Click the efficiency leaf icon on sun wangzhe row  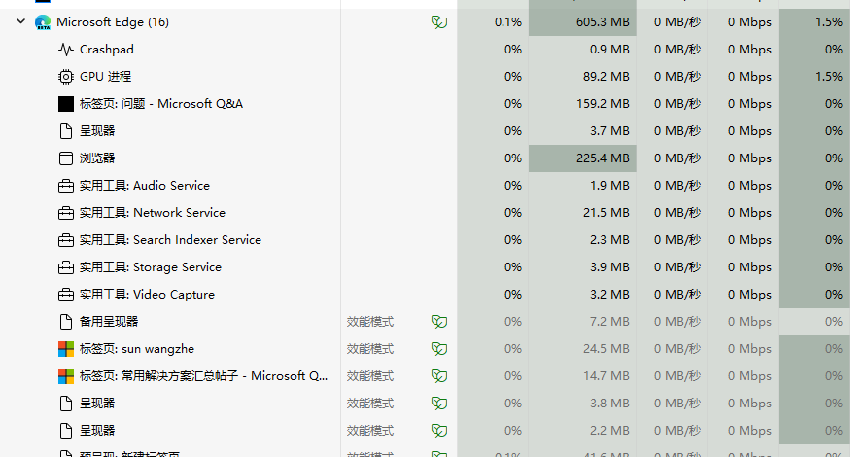pyautogui.click(x=439, y=349)
